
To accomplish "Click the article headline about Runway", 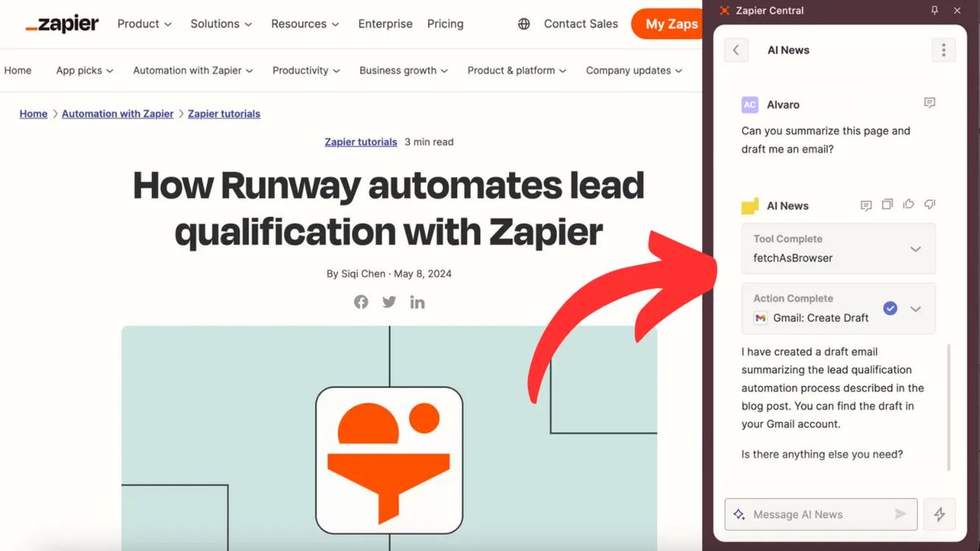I will point(389,209).
